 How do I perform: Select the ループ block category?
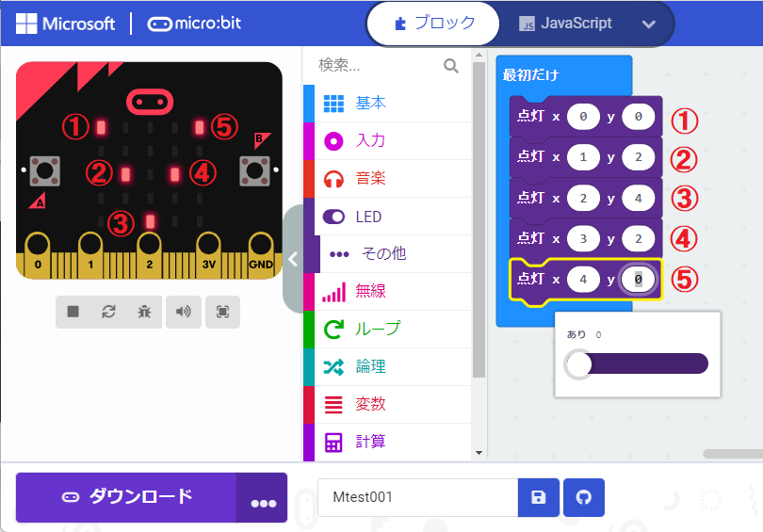click(x=377, y=330)
